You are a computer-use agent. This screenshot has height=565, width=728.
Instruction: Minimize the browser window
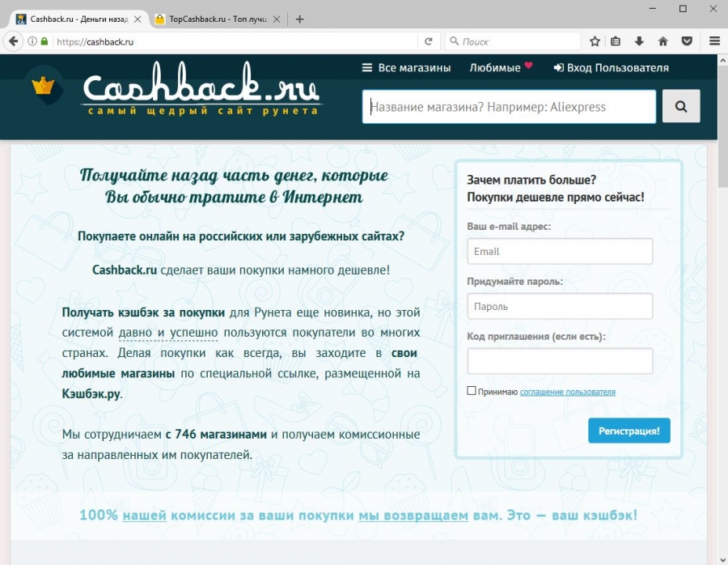pos(652,8)
